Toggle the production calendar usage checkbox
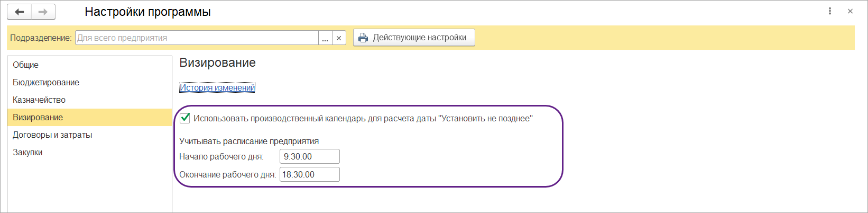The width and height of the screenshot is (868, 213). pos(185,118)
